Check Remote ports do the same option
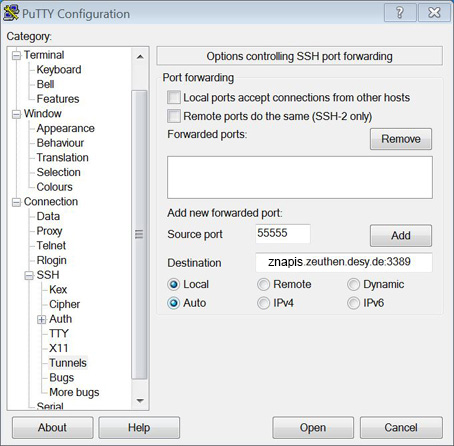Image resolution: width=454 pixels, height=446 pixels. [x=174, y=116]
